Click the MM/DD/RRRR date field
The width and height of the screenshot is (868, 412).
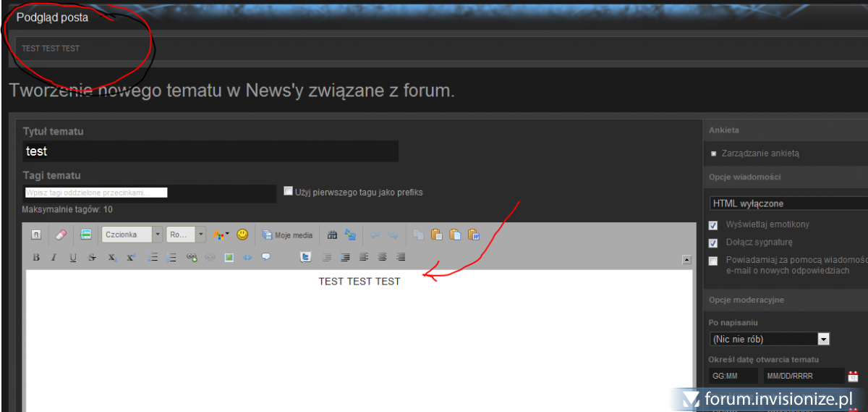tap(803, 376)
